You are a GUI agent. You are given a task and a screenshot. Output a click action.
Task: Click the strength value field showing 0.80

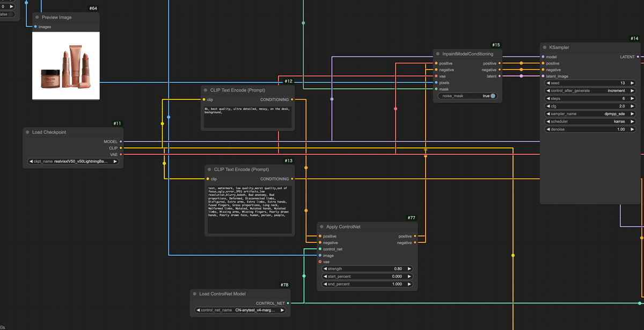367,269
